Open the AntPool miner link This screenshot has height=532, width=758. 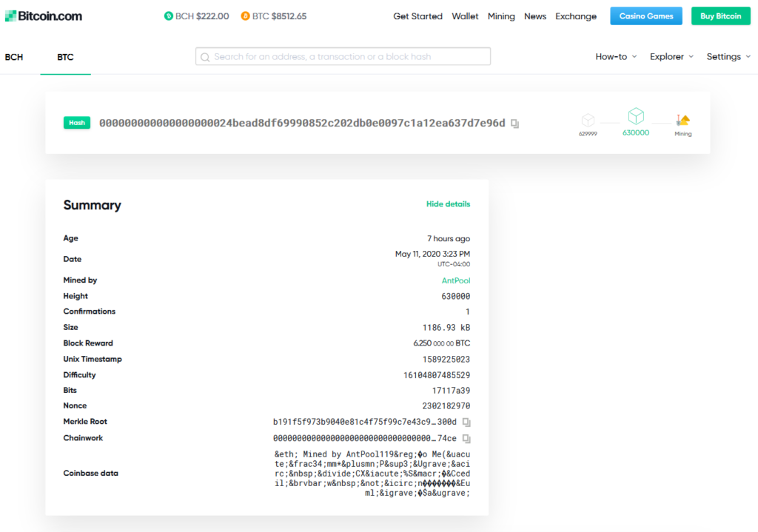(456, 280)
